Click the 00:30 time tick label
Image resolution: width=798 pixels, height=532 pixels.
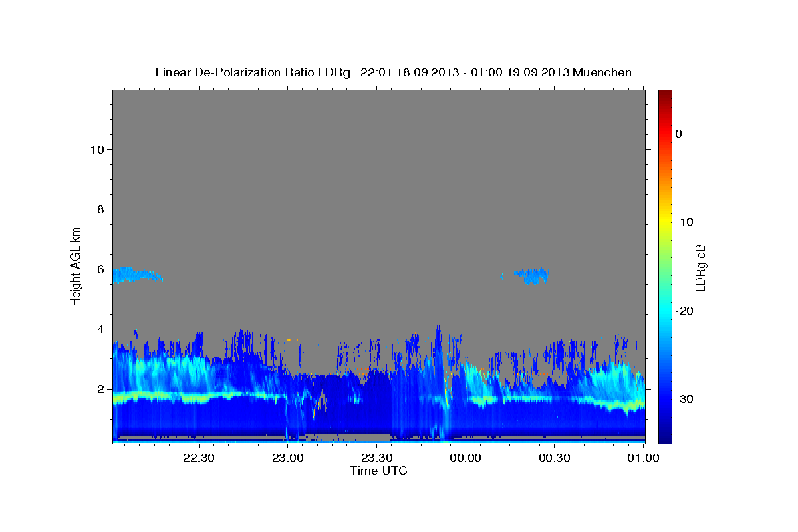click(x=554, y=458)
